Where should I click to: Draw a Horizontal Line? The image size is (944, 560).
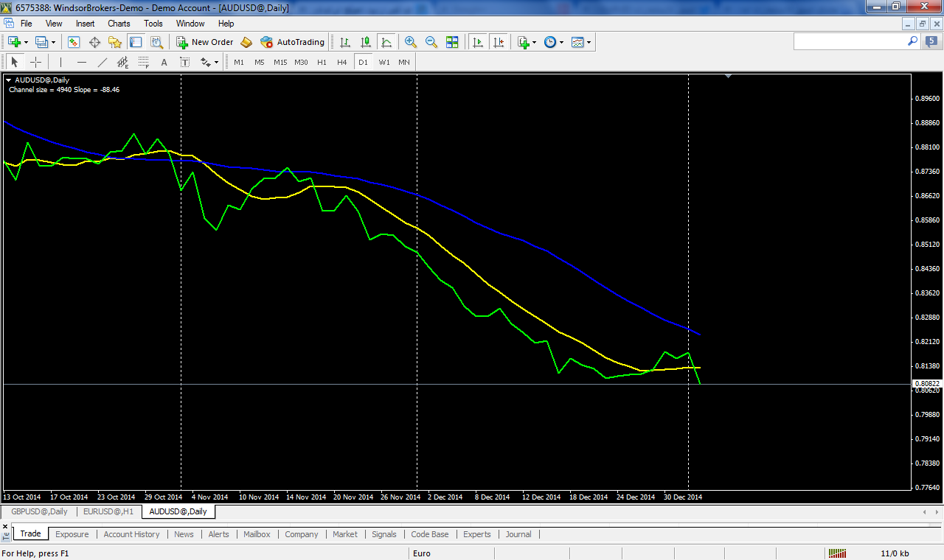(x=81, y=62)
